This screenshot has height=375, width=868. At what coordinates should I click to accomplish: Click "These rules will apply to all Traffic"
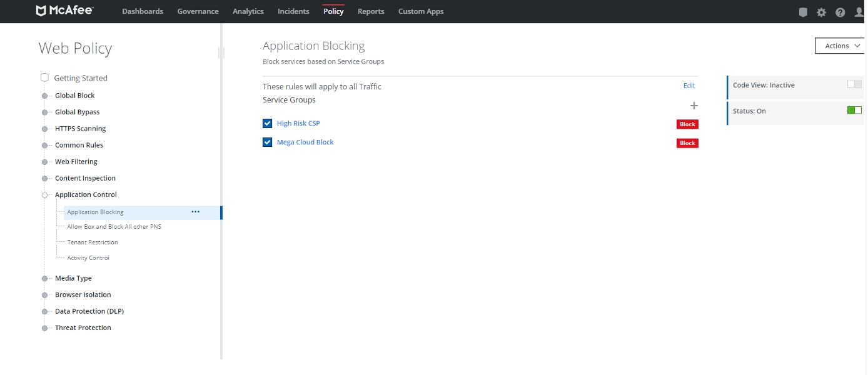tap(322, 86)
